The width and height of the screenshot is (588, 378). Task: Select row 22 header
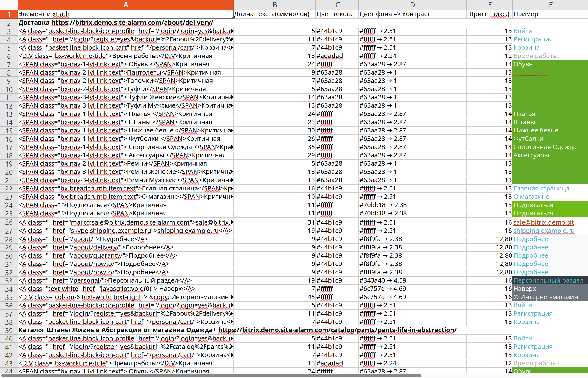(x=9, y=189)
